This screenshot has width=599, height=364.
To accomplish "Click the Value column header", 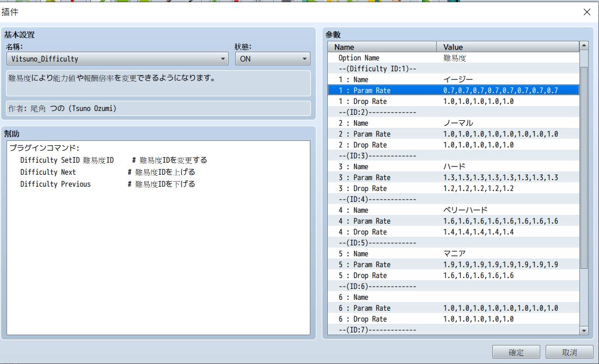I will pos(508,47).
